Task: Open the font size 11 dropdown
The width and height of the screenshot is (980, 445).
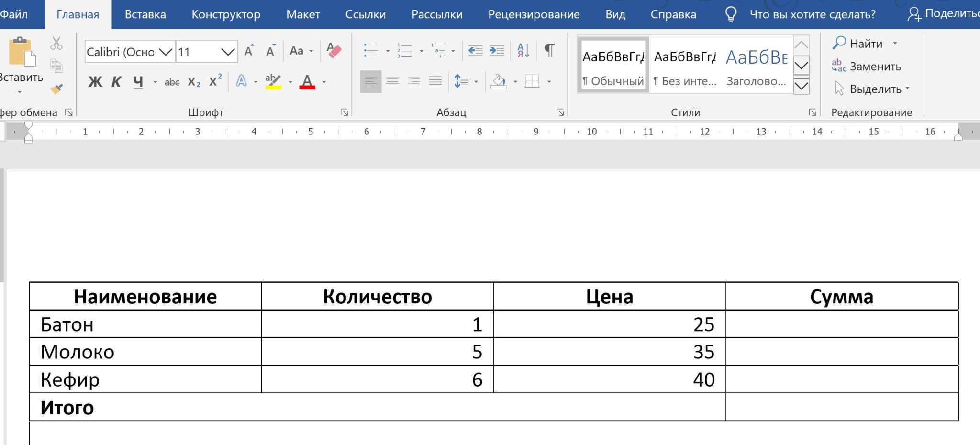Action: [x=228, y=52]
